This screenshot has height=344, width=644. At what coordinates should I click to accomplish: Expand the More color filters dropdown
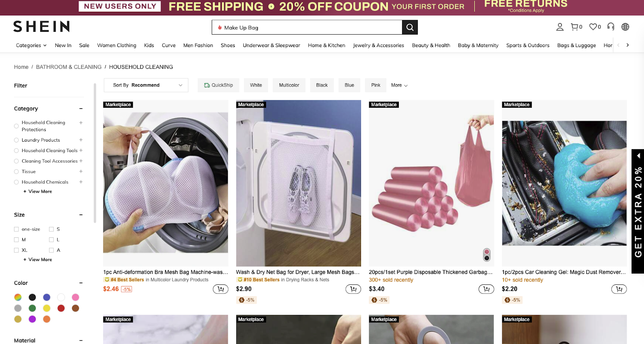(x=398, y=85)
